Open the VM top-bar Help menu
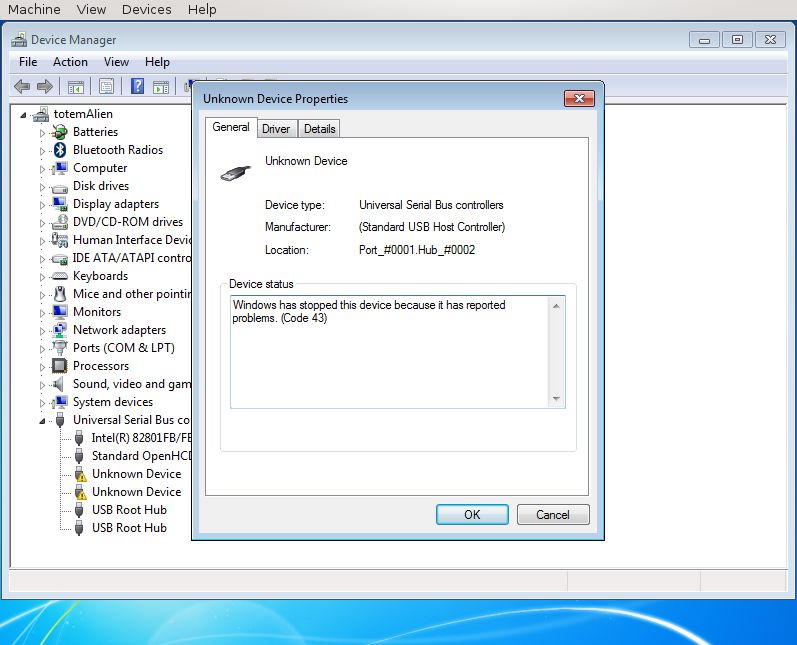Screen dimensions: 797x645 pos(202,9)
